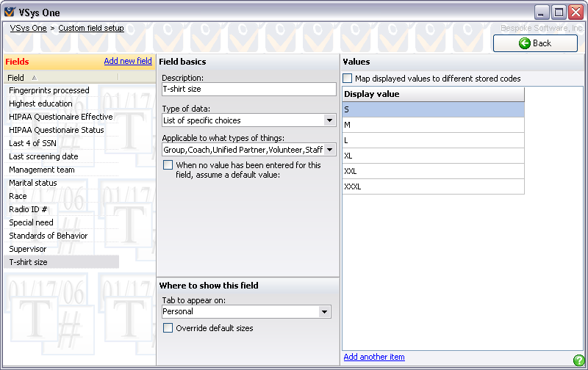Select the T-shirt size field row
Image resolution: width=588 pixels, height=370 pixels.
tap(62, 262)
